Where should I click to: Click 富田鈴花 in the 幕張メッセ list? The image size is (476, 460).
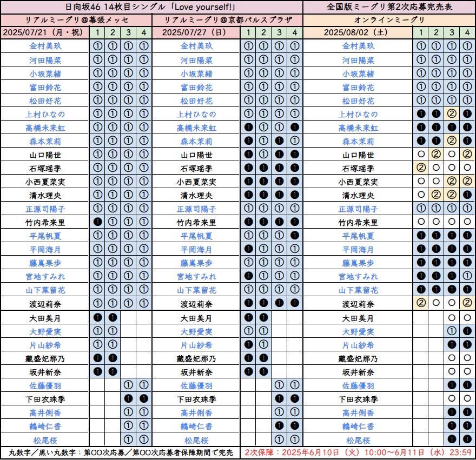(45, 88)
